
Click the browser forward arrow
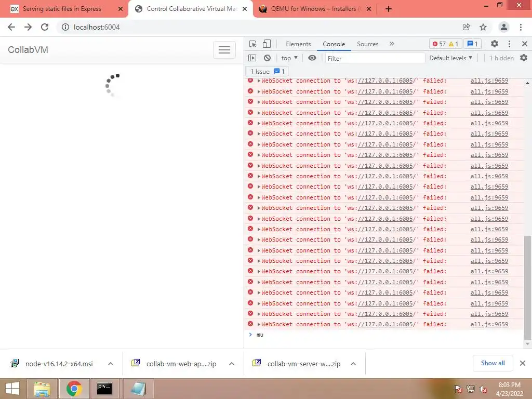click(28, 27)
